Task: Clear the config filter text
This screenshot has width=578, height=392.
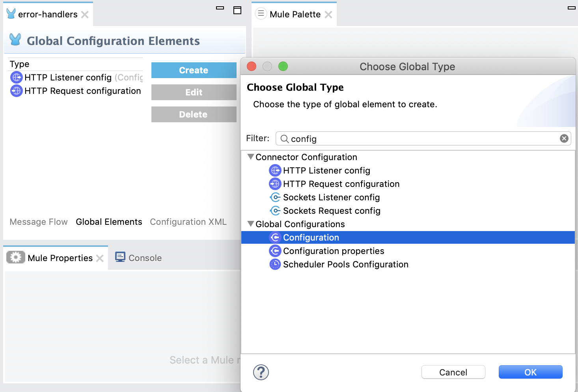Action: [564, 138]
